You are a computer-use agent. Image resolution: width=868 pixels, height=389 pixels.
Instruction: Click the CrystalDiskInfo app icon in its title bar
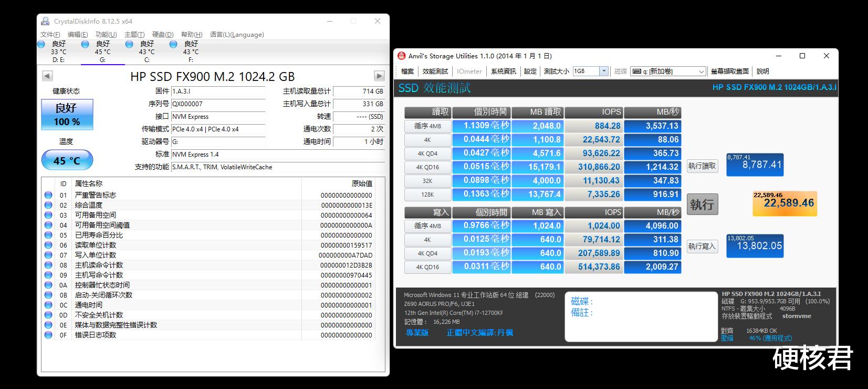(46, 22)
